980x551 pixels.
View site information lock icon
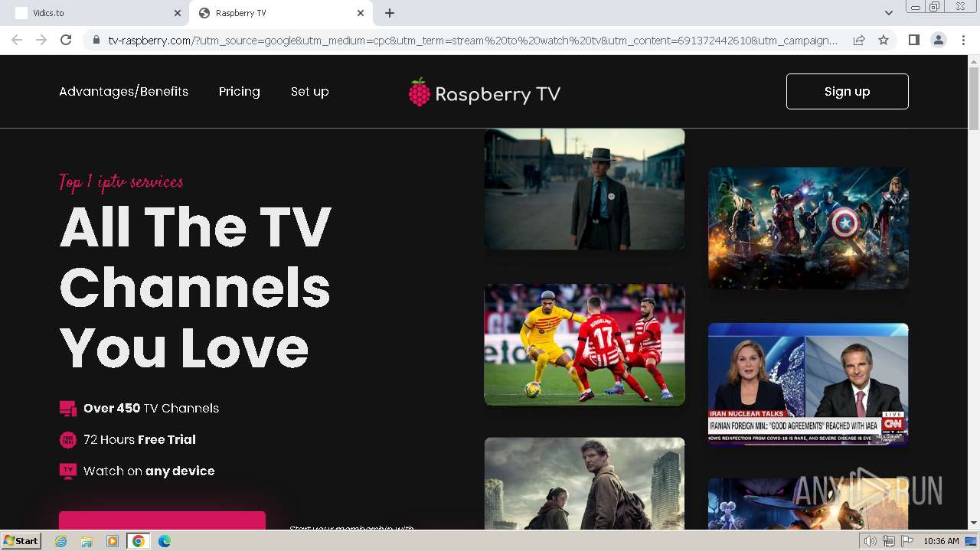pyautogui.click(x=96, y=41)
